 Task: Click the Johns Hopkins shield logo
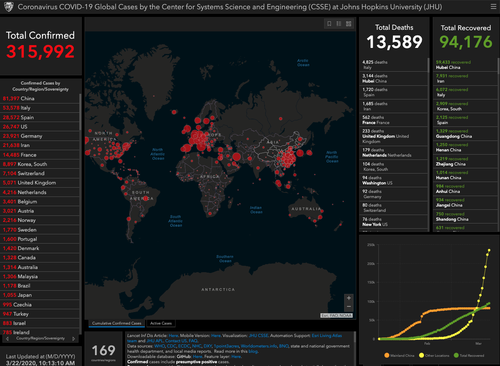coord(9,7)
